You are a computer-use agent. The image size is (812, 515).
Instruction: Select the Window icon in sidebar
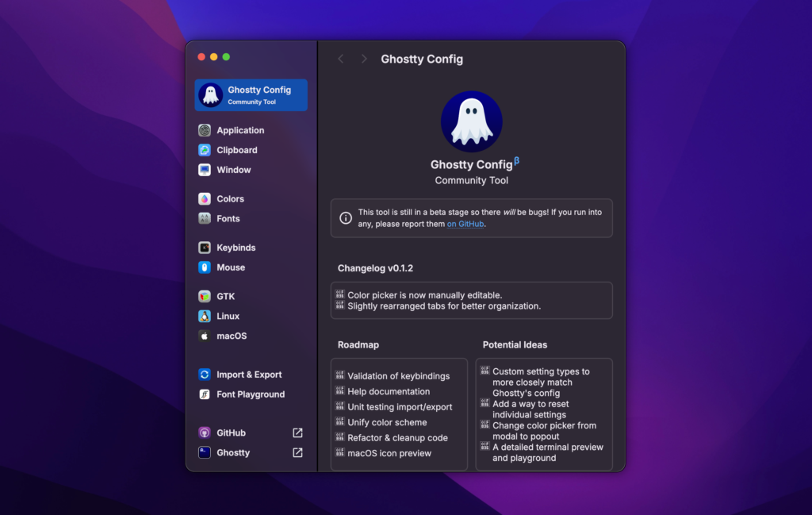tap(205, 170)
